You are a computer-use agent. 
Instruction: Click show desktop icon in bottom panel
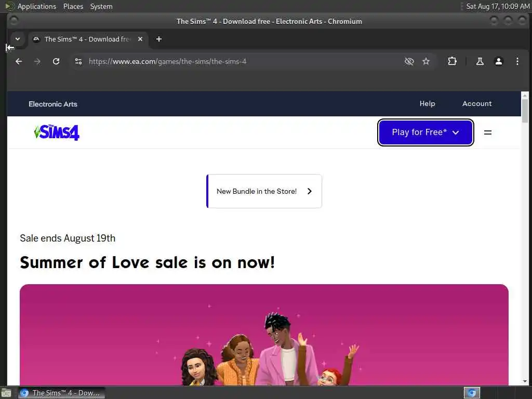click(x=6, y=393)
